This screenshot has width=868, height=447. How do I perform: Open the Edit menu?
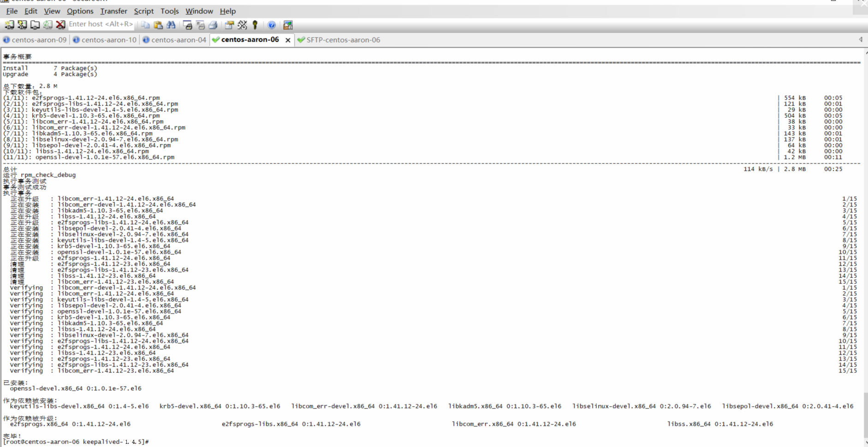[x=31, y=11]
